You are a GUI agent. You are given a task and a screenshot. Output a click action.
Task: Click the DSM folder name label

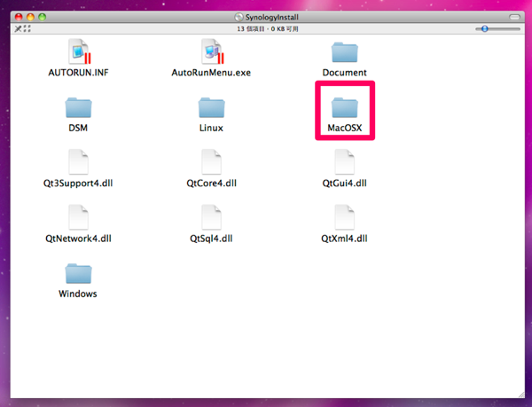pos(78,128)
